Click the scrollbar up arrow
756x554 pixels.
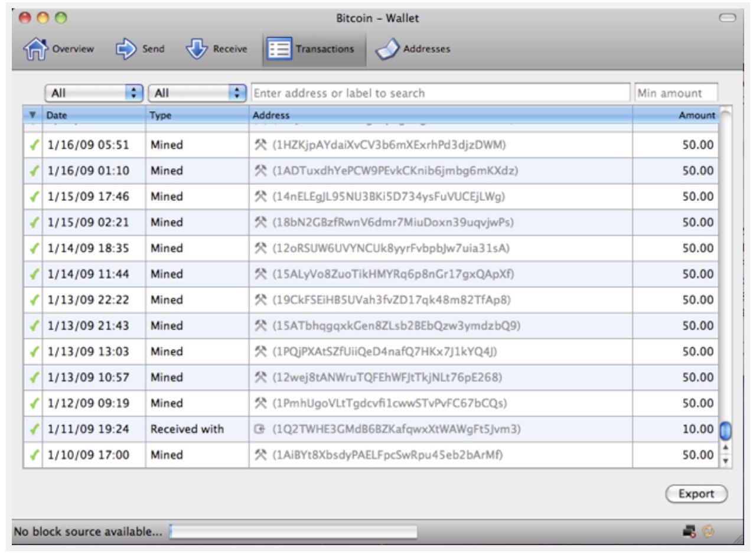click(x=726, y=448)
